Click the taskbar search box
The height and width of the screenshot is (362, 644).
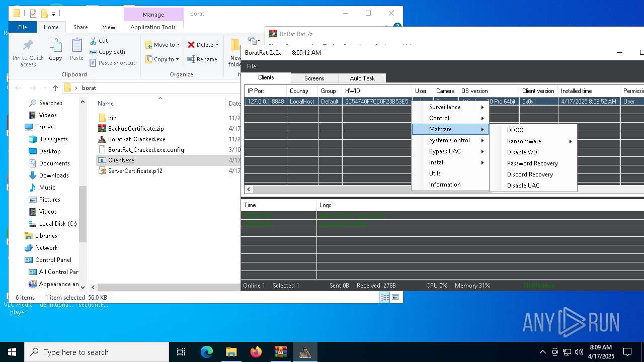pyautogui.click(x=97, y=352)
